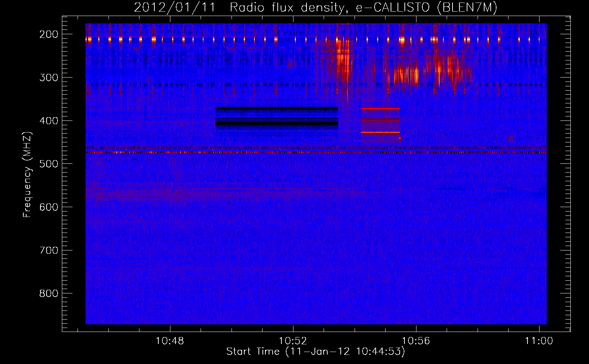Click the 11:00 time tick label
589x364 pixels.
tap(539, 341)
